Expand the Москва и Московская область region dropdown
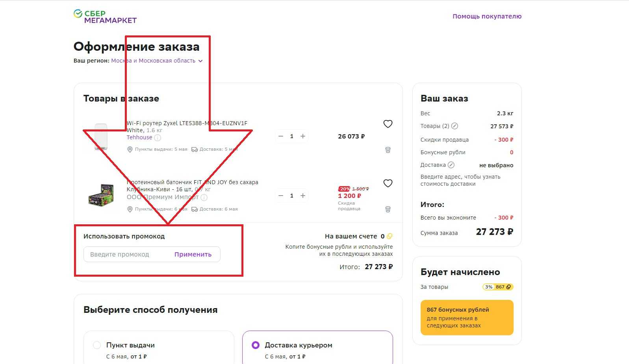This screenshot has height=364, width=629. coord(157,61)
